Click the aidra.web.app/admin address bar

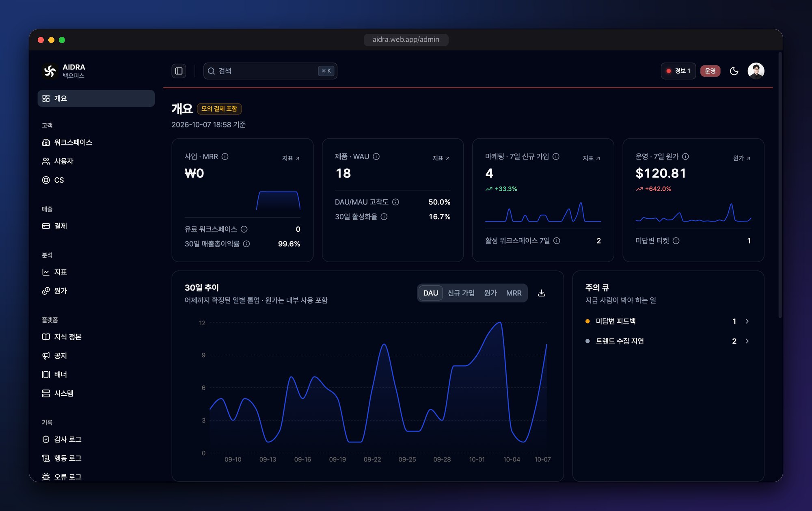pyautogui.click(x=406, y=40)
